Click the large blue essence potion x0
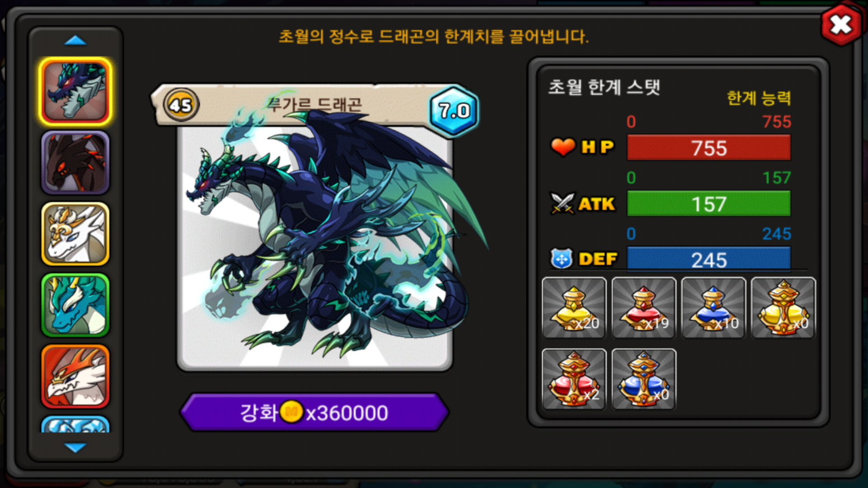 [644, 379]
